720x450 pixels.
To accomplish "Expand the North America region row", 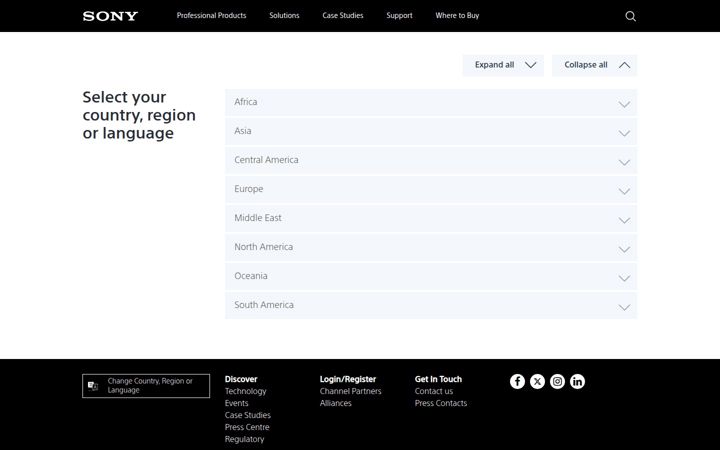I will pos(431,247).
